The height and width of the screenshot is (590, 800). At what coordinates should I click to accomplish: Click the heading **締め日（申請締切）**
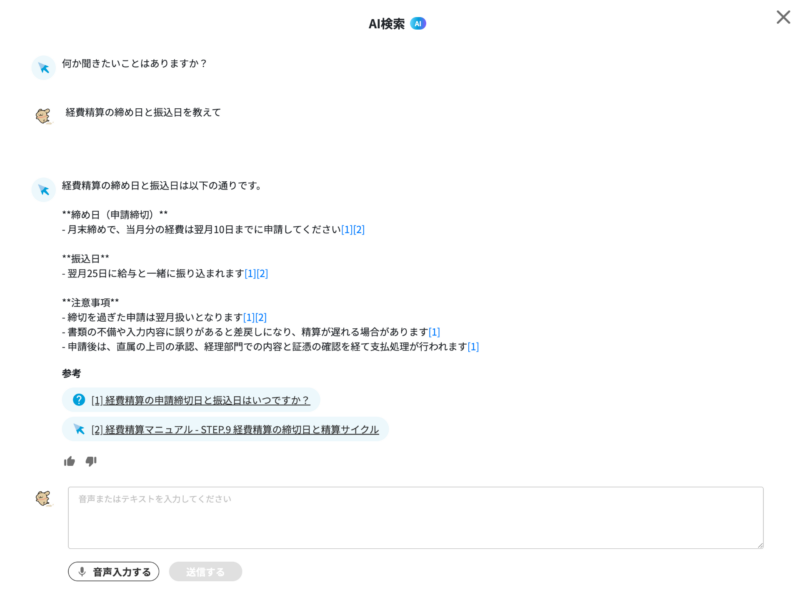[115, 215]
